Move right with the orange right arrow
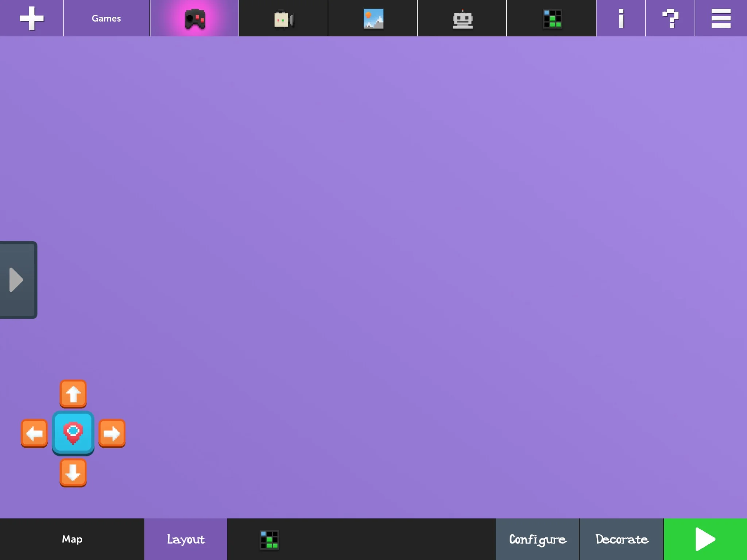 (x=112, y=433)
